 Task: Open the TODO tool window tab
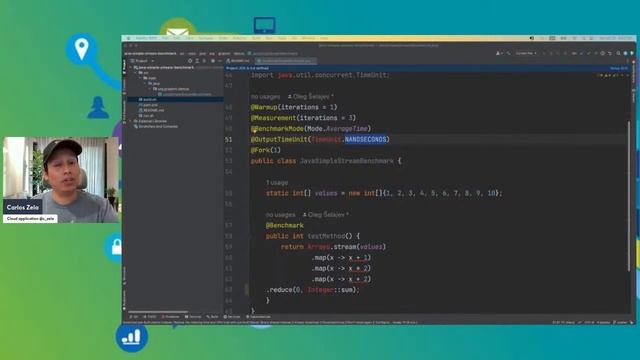click(150, 317)
